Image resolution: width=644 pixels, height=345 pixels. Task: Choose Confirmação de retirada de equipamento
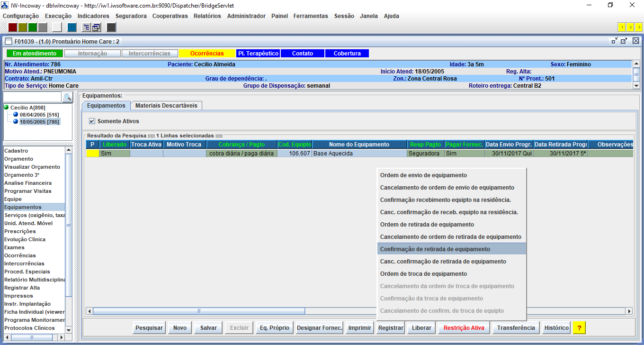coord(435,249)
